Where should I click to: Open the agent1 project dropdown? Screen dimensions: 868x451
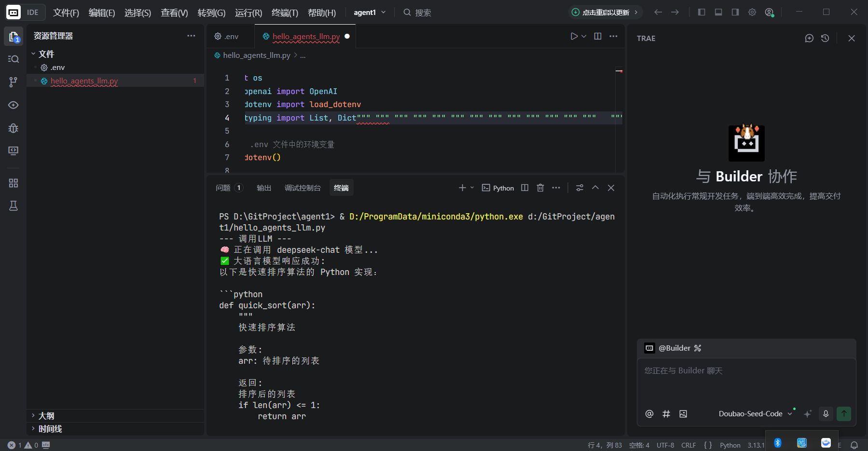pyautogui.click(x=370, y=13)
